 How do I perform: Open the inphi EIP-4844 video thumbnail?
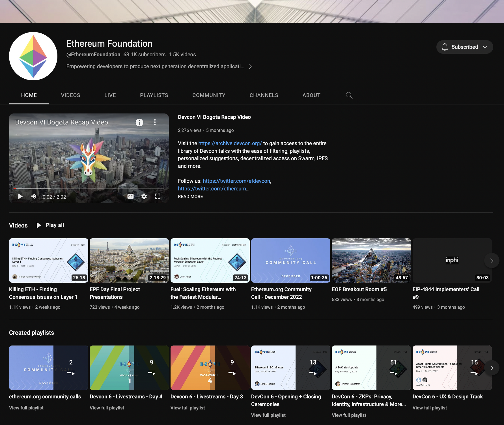point(452,260)
